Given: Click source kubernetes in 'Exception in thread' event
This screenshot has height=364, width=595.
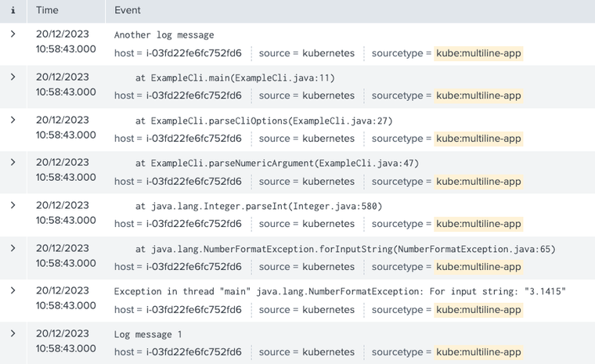Looking at the screenshot, I should coord(328,309).
